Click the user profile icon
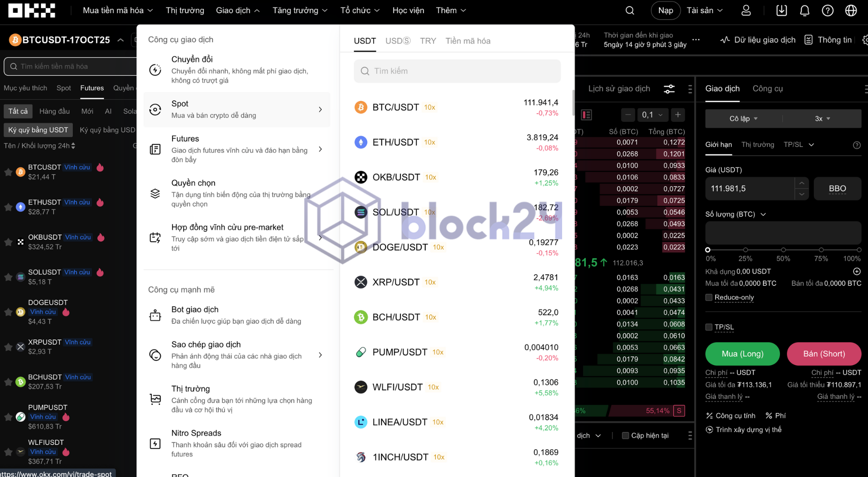 [x=746, y=11]
